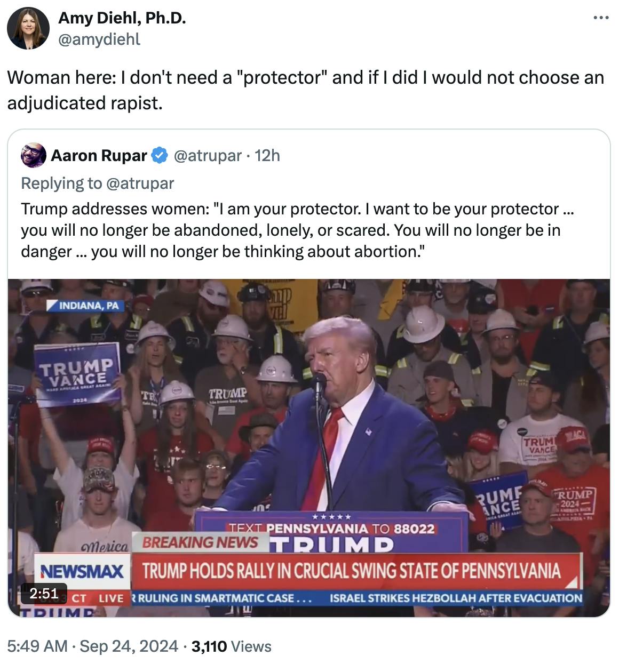Viewport: 619px width, 672px height.
Task: Click the 2:51 video duration badge
Action: pos(44,593)
